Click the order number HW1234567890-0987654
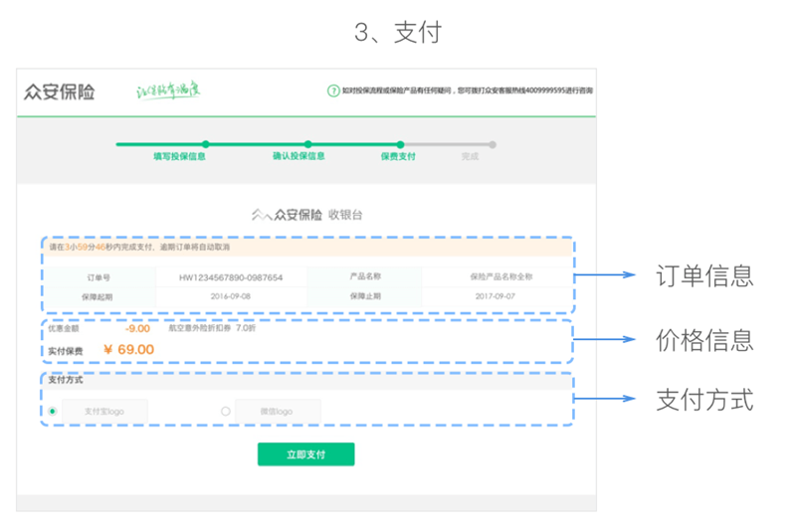The height and width of the screenshot is (532, 796). pos(231,277)
